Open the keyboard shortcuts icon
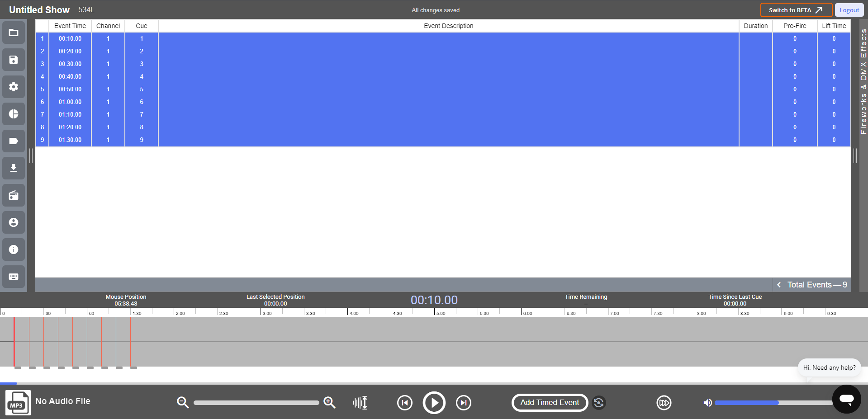 pyautogui.click(x=14, y=277)
